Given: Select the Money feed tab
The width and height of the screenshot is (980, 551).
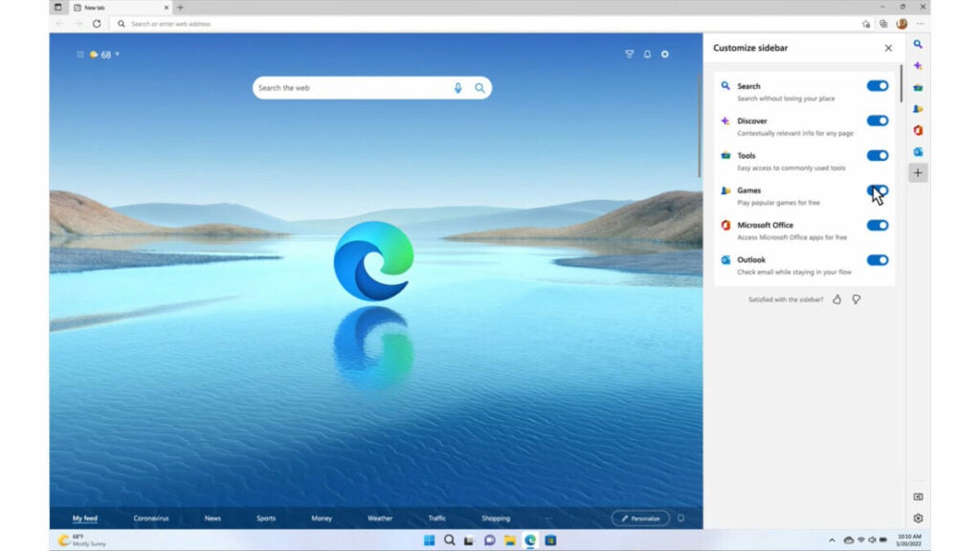Looking at the screenshot, I should [x=322, y=518].
